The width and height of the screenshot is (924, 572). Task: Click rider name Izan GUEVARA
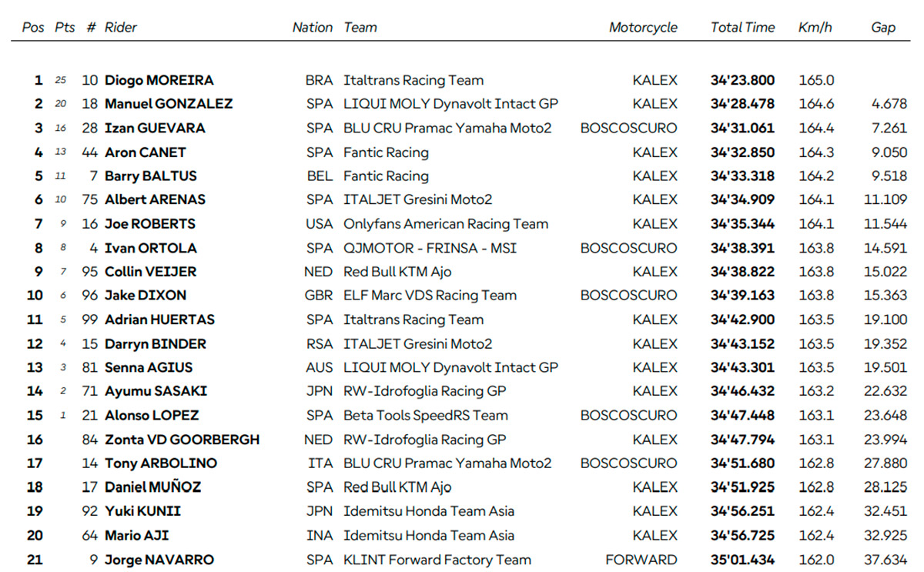point(155,128)
